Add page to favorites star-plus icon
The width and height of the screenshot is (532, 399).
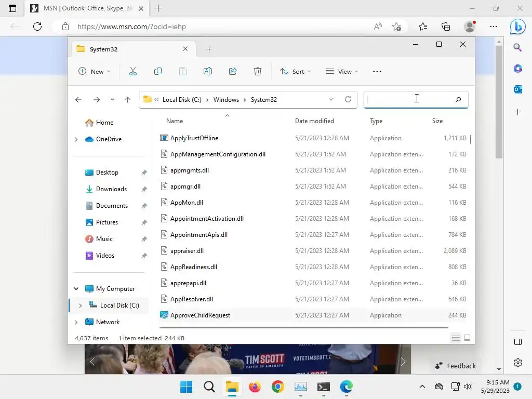[396, 26]
